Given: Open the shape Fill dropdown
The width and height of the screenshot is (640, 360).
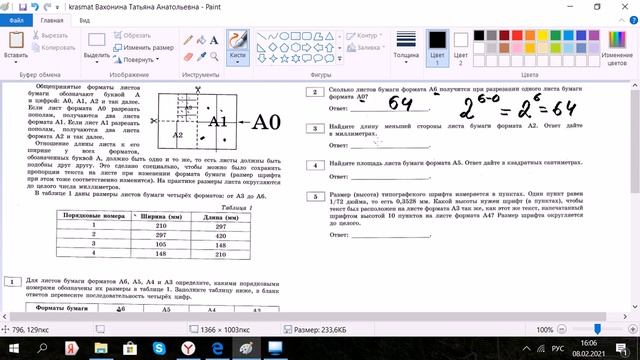Looking at the screenshot, I should 366,48.
